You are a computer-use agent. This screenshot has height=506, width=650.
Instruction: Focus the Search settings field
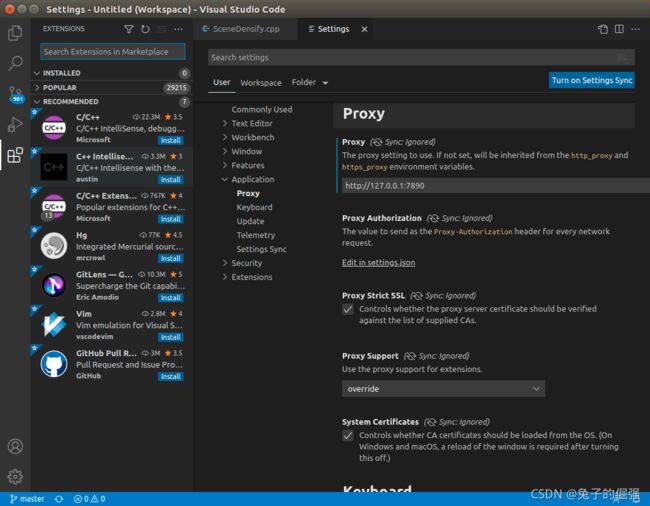(421, 58)
